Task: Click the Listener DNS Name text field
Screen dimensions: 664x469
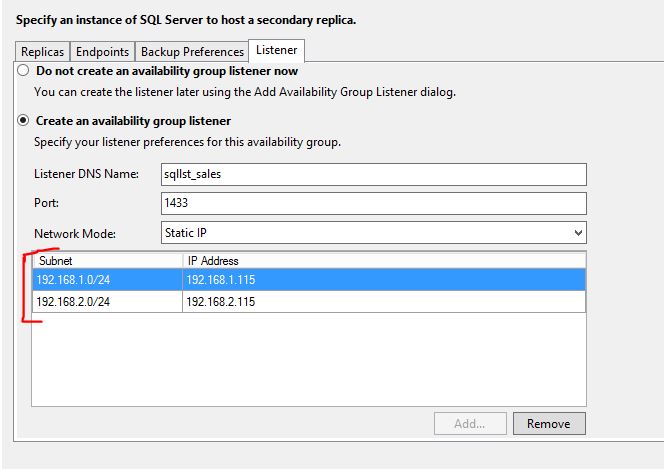Action: coord(372,174)
